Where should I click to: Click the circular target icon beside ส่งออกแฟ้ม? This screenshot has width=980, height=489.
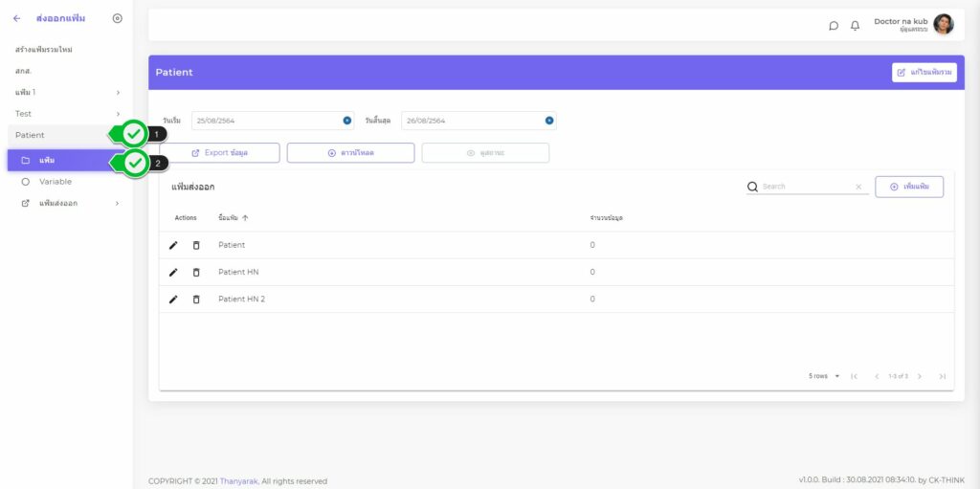coord(118,18)
